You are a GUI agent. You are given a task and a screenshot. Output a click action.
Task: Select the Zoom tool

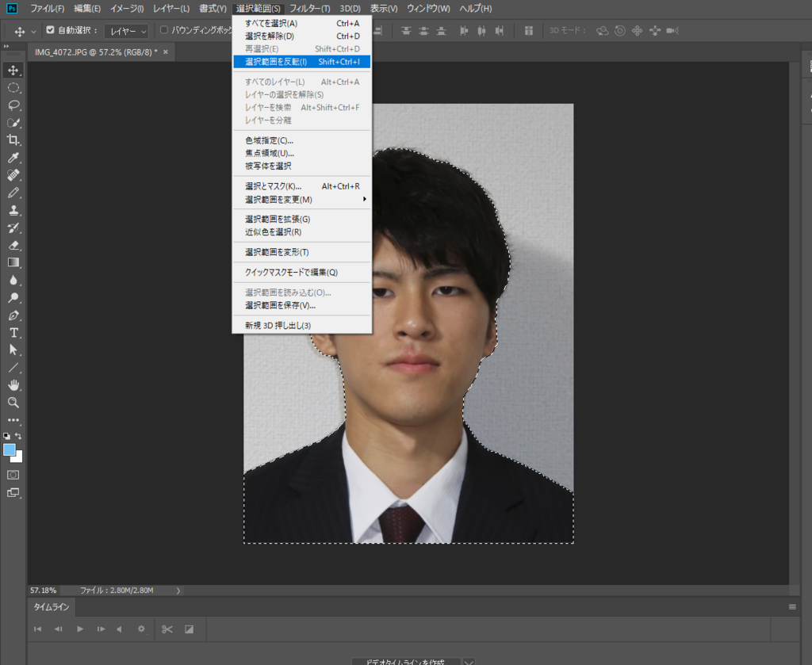13,403
